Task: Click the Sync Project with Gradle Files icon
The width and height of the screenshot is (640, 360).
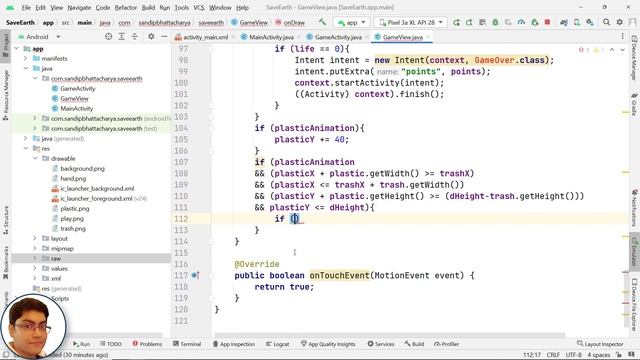Action: pyautogui.click(x=564, y=22)
